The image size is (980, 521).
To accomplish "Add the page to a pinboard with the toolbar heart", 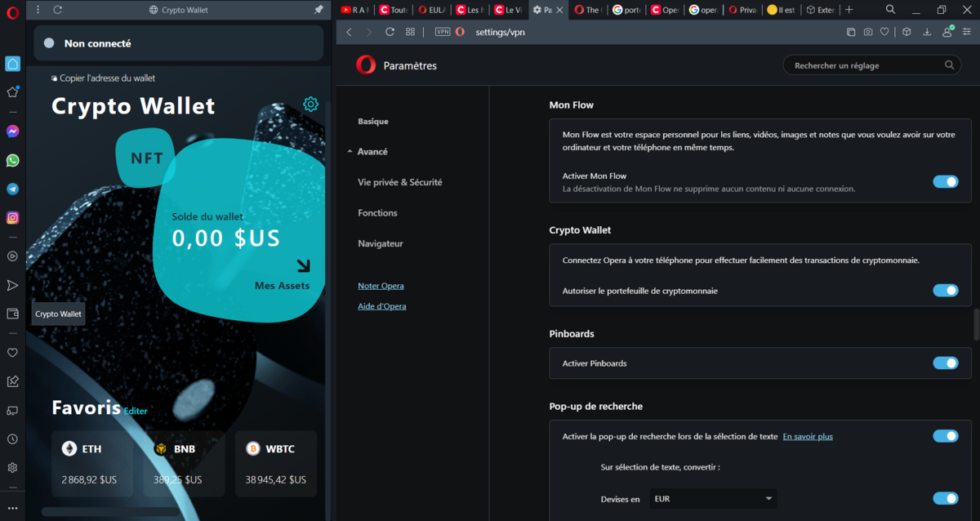I will [884, 32].
